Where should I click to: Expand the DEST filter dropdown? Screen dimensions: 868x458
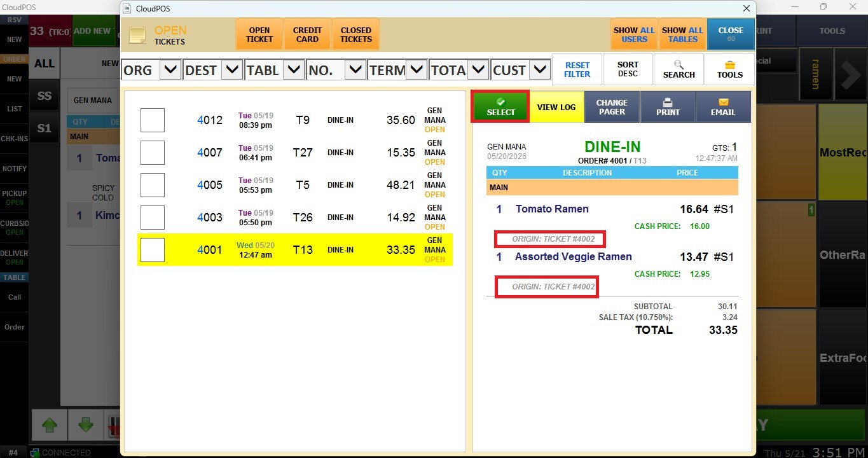coord(232,70)
